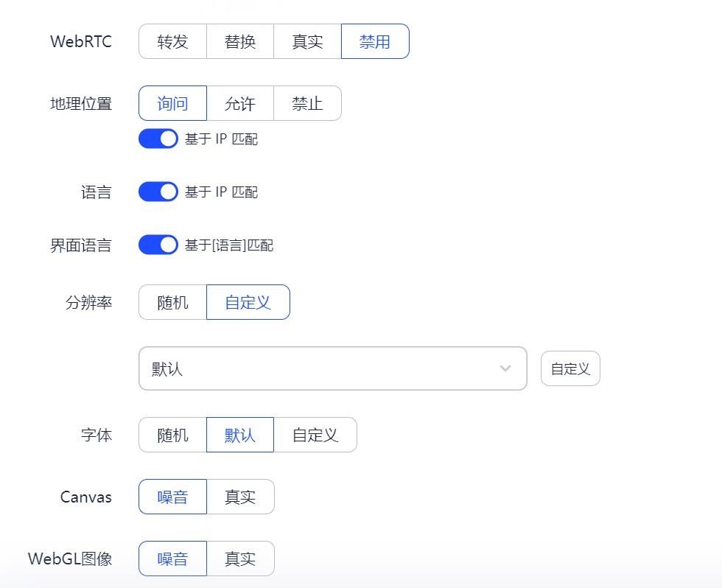Toggle 地理位置 IP matching switch
The image size is (722, 588).
(158, 139)
